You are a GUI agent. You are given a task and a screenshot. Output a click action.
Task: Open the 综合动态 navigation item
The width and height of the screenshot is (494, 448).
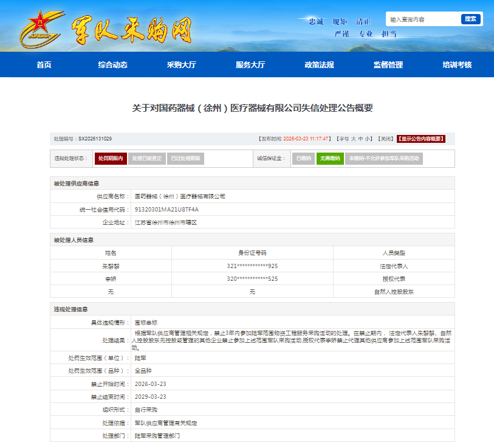tap(112, 65)
